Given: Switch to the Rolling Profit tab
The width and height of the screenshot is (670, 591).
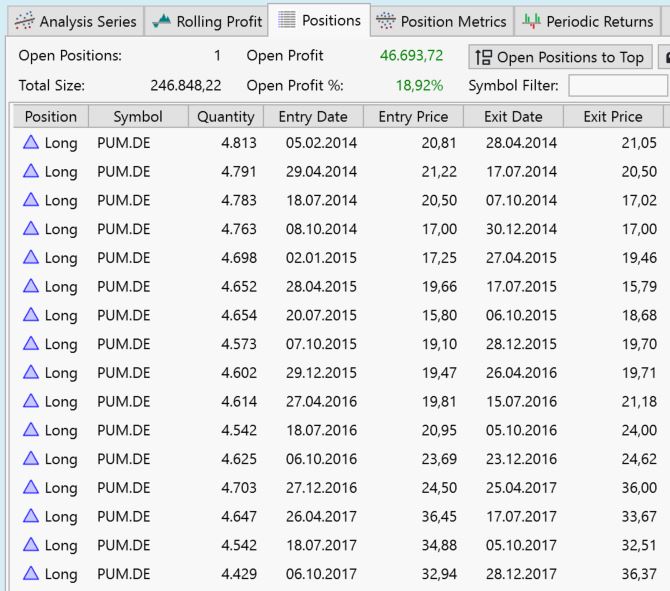Looking at the screenshot, I should 206,22.
